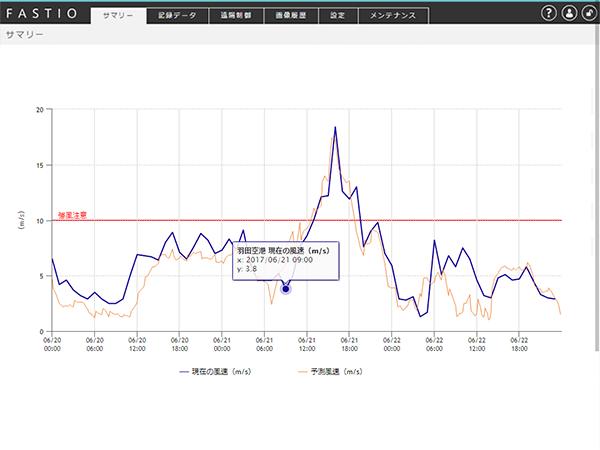Open the 遠隔制御 tab
The width and height of the screenshot is (600, 450).
237,16
